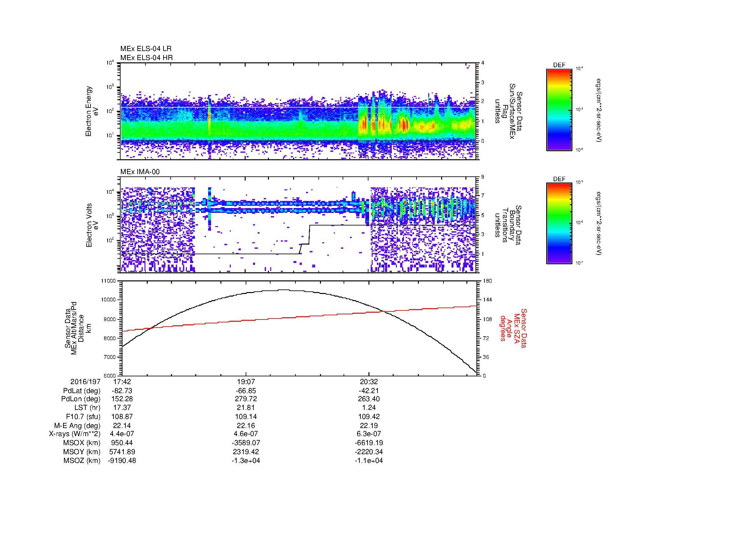Click the top DEF color bar
Image resolution: width=756 pixels, height=534 pixels.
(x=559, y=110)
